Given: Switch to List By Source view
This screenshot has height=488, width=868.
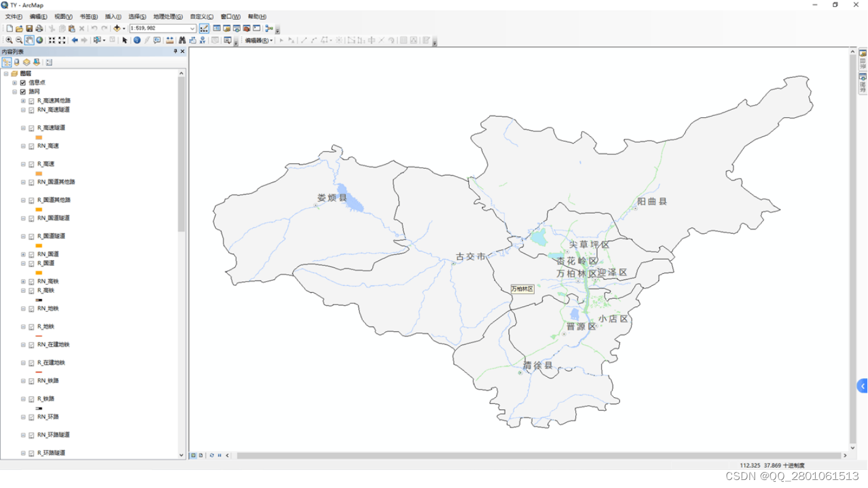Looking at the screenshot, I should point(17,62).
